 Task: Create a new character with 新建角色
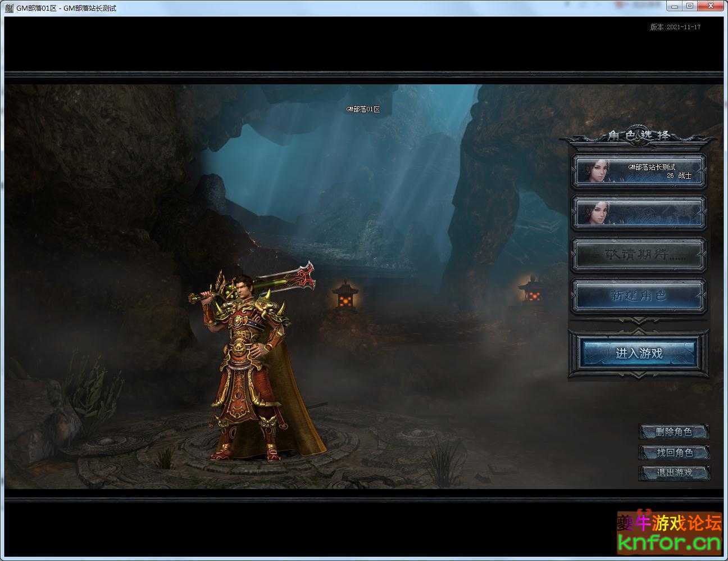639,296
